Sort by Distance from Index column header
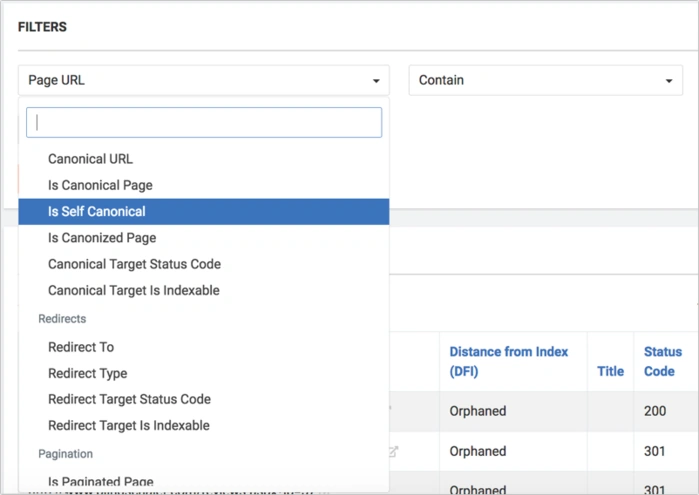 click(508, 361)
